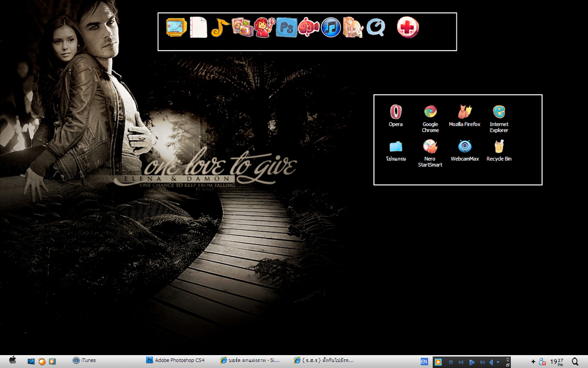Go to previous track in taskbar player

(x=461, y=362)
